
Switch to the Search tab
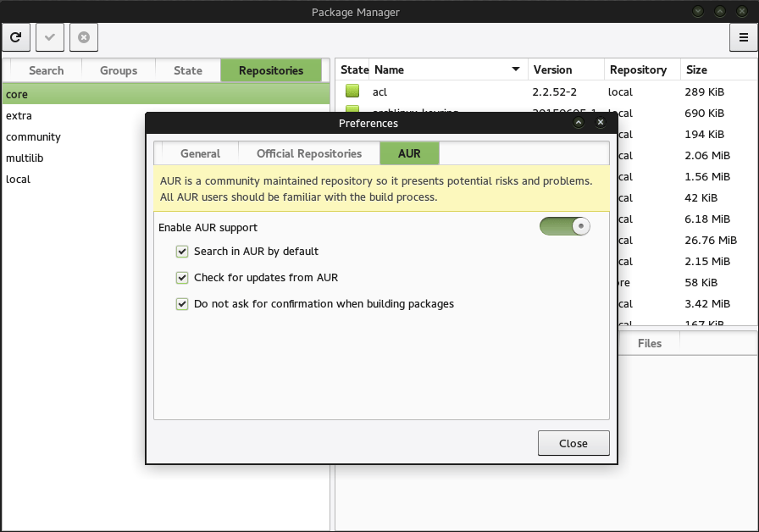(46, 70)
